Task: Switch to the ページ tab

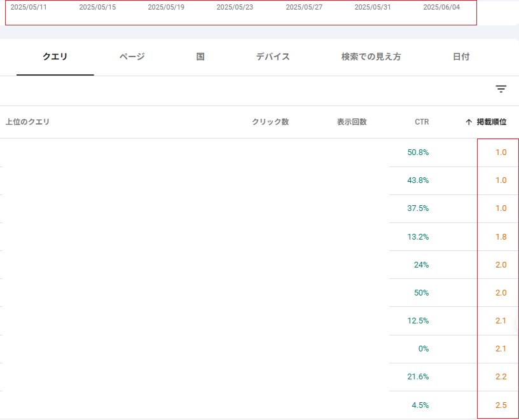Action: pyautogui.click(x=132, y=57)
